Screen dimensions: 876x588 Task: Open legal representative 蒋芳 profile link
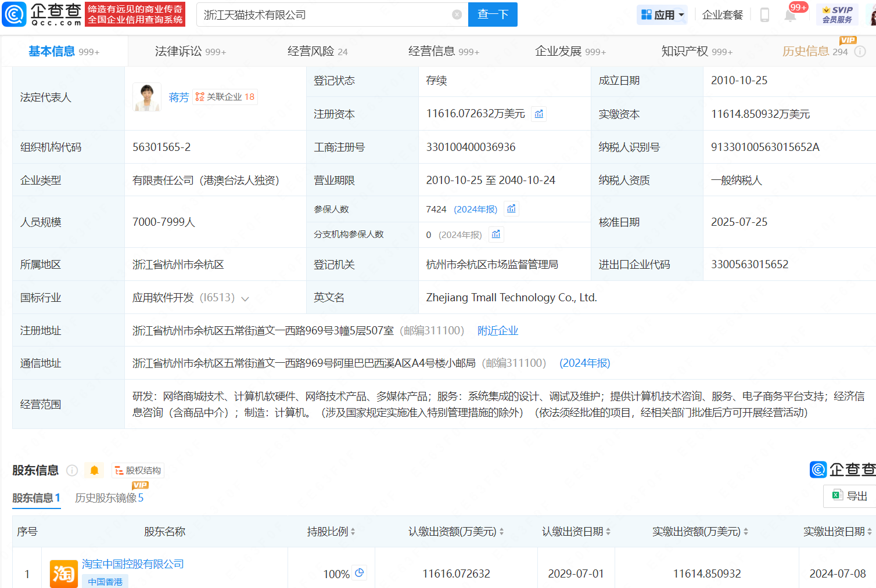179,97
